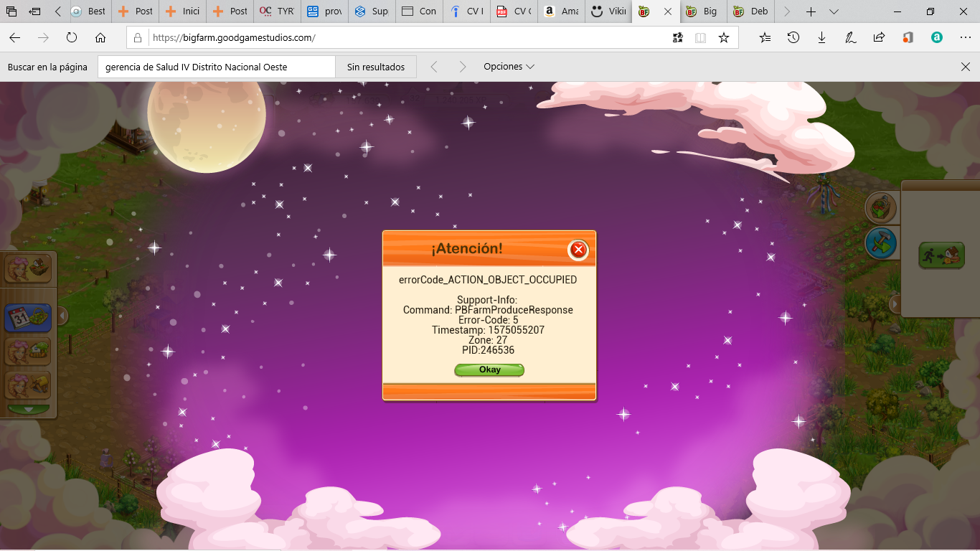Switch to the CV I tab
980x551 pixels.
(467, 11)
